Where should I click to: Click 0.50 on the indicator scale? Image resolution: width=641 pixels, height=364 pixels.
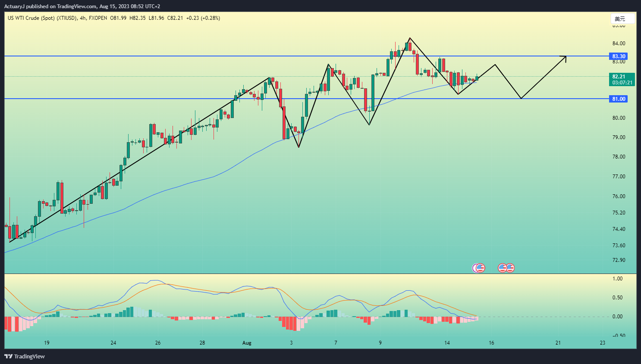(x=618, y=298)
